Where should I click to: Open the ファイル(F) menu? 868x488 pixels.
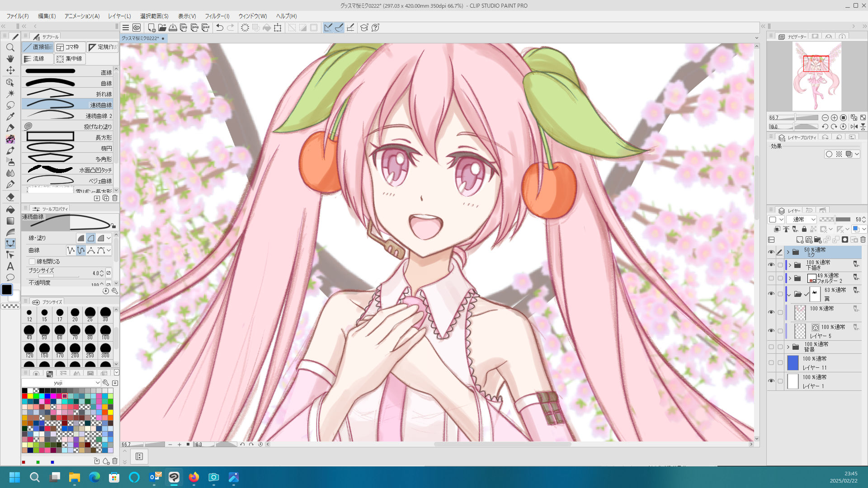18,16
